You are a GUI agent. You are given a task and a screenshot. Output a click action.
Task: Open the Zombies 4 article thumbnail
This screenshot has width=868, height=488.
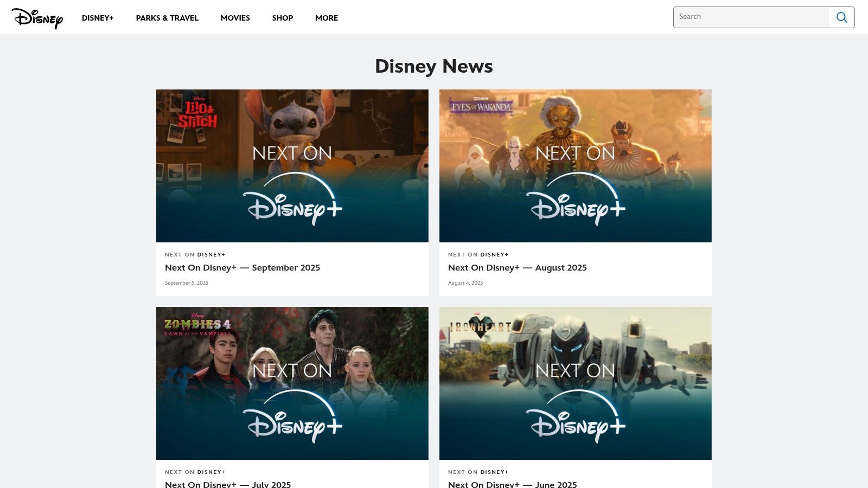pyautogui.click(x=292, y=383)
